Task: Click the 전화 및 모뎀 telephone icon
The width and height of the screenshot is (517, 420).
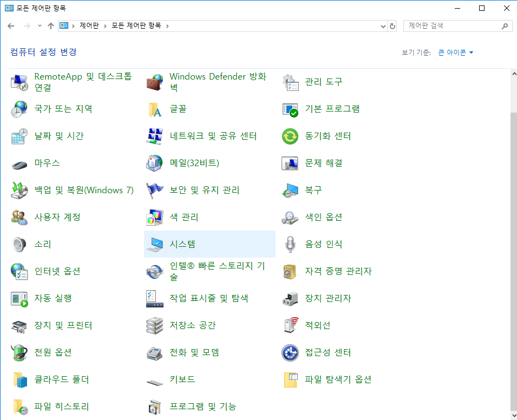Action: tap(155, 353)
